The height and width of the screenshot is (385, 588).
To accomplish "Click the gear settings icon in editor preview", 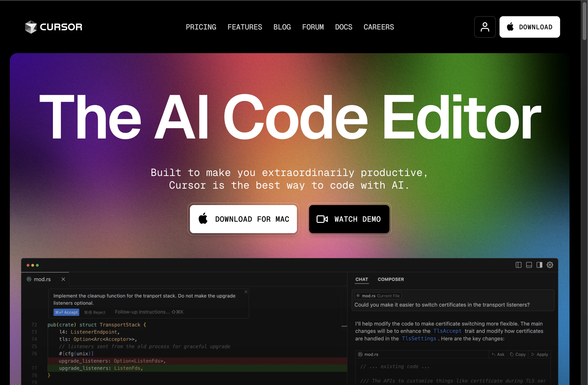I will click(550, 265).
